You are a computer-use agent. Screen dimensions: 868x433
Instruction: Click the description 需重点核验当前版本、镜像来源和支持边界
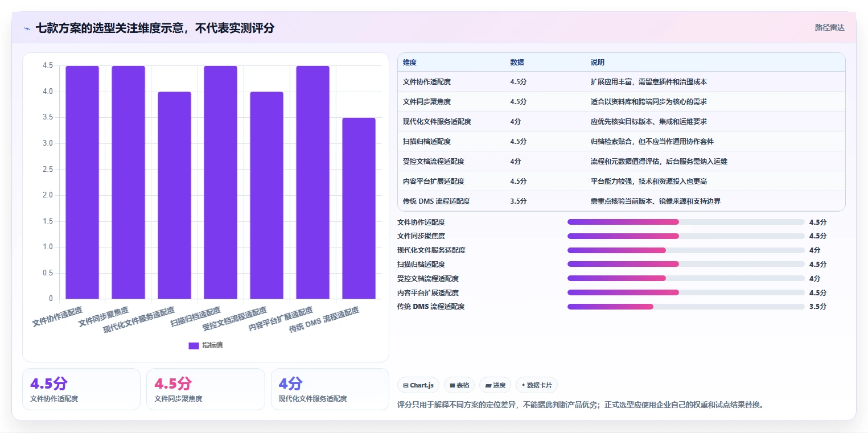[656, 201]
